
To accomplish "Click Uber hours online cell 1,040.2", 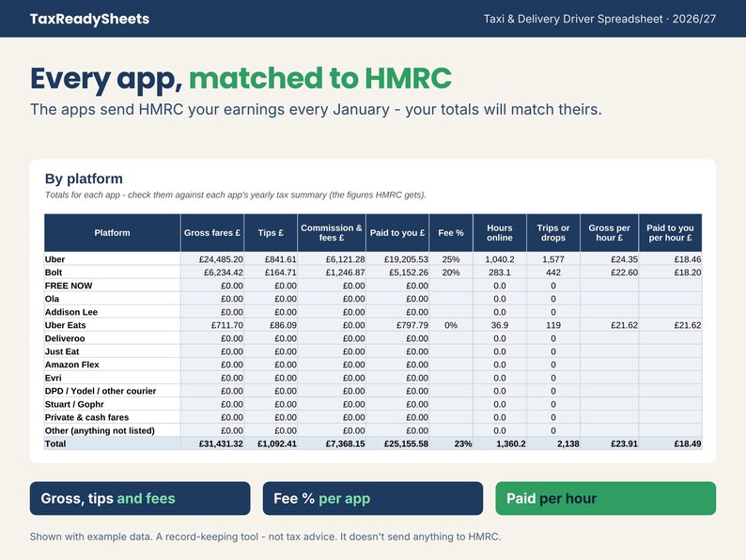I will pos(500,259).
